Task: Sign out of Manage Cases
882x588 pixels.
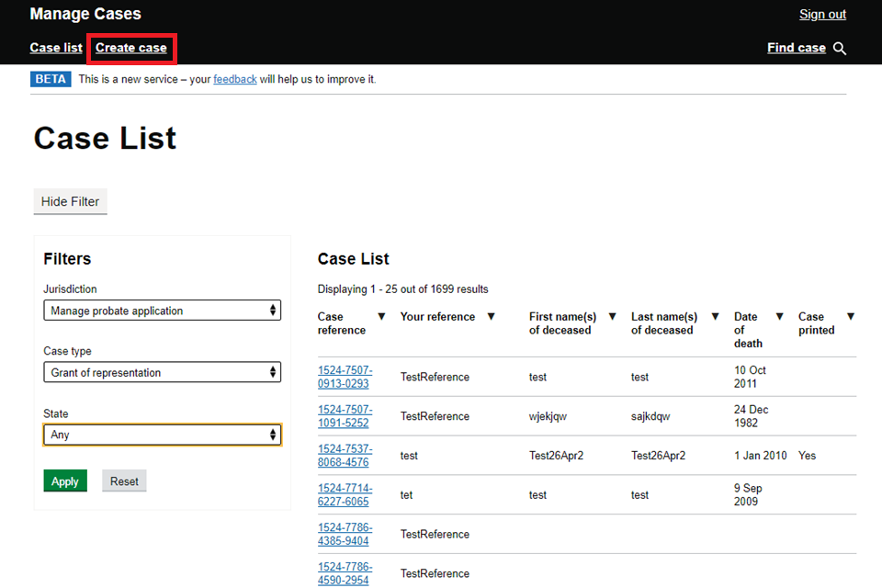Action: point(822,14)
